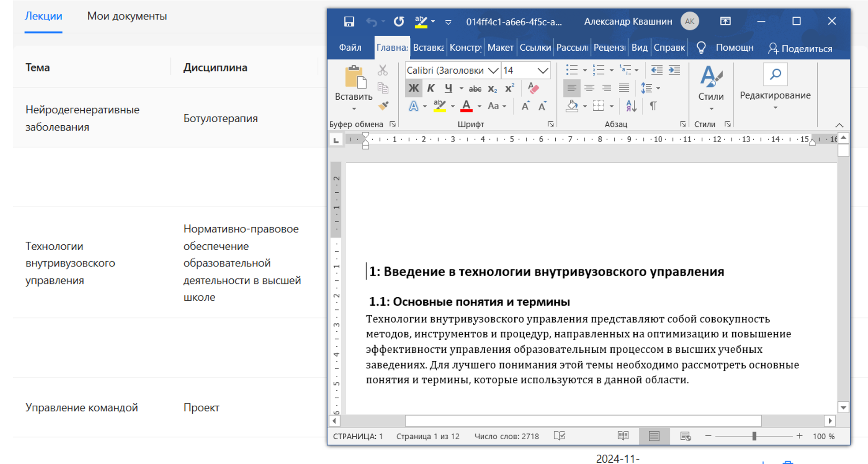Open bullet list style dropdown arrow
The height and width of the screenshot is (464, 868).
(x=585, y=71)
